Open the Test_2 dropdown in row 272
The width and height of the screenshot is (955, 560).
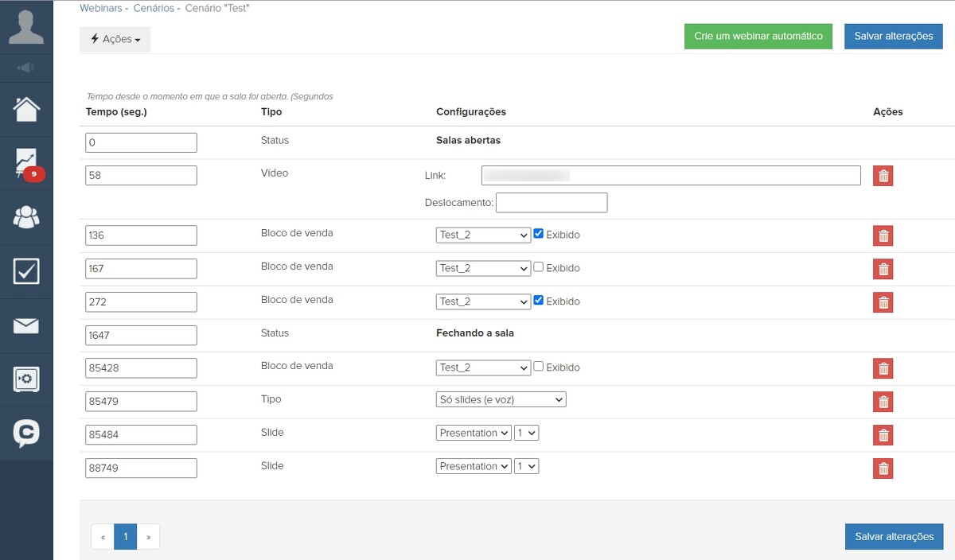click(483, 301)
